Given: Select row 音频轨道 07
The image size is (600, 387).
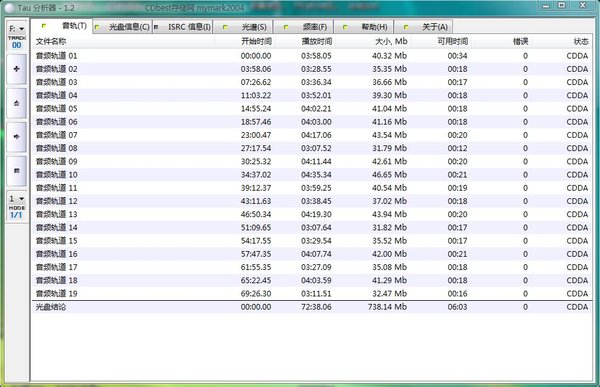Looking at the screenshot, I should [x=312, y=135].
